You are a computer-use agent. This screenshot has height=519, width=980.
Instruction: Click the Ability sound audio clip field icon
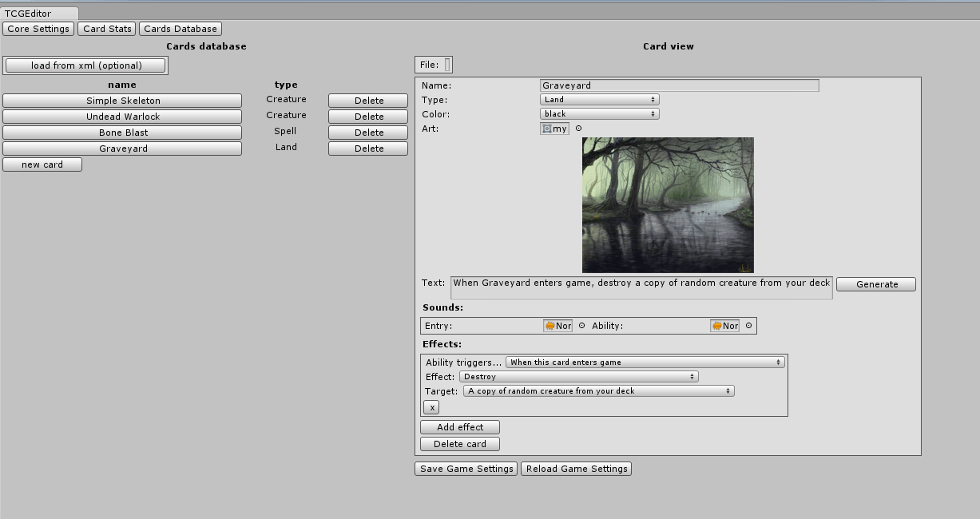(x=724, y=325)
